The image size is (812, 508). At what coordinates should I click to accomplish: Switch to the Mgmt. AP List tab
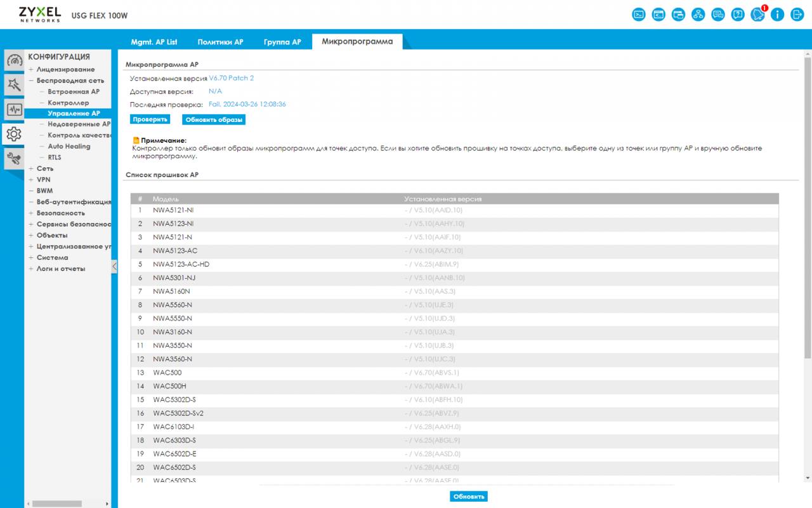click(154, 42)
